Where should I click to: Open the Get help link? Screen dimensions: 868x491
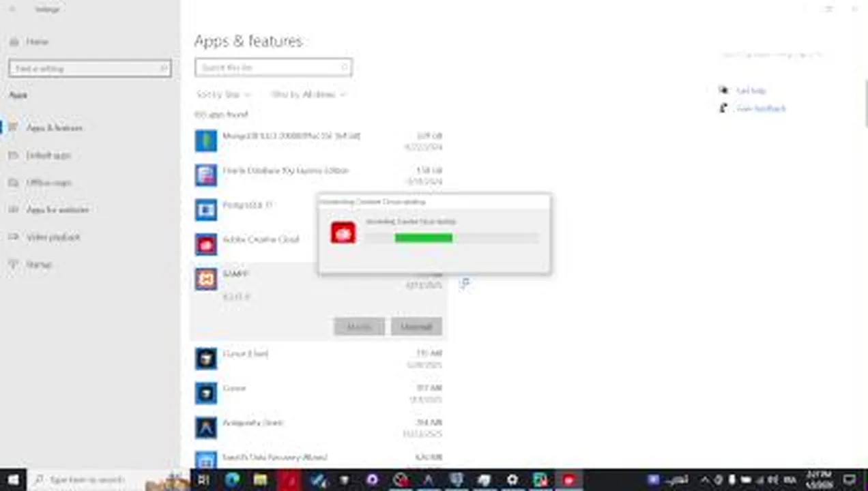click(751, 91)
